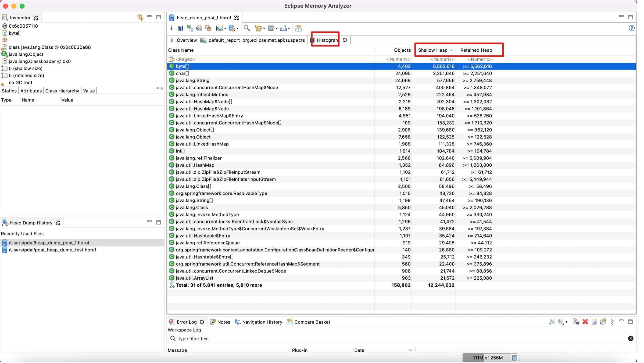
Task: Run garbage collector trash icon
Action: 514,358
